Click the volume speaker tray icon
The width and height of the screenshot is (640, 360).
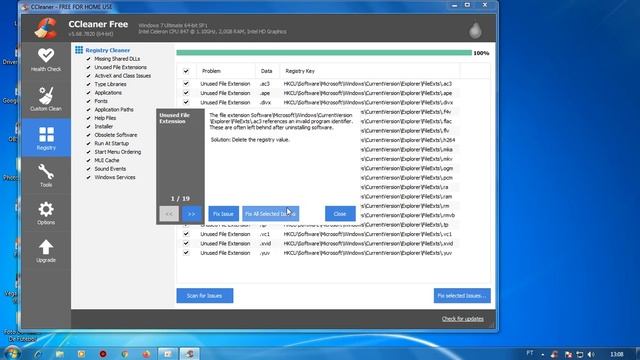pyautogui.click(x=591, y=354)
